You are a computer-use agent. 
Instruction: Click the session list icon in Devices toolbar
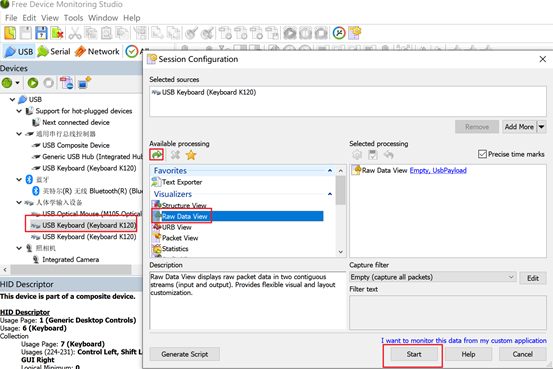(x=66, y=83)
